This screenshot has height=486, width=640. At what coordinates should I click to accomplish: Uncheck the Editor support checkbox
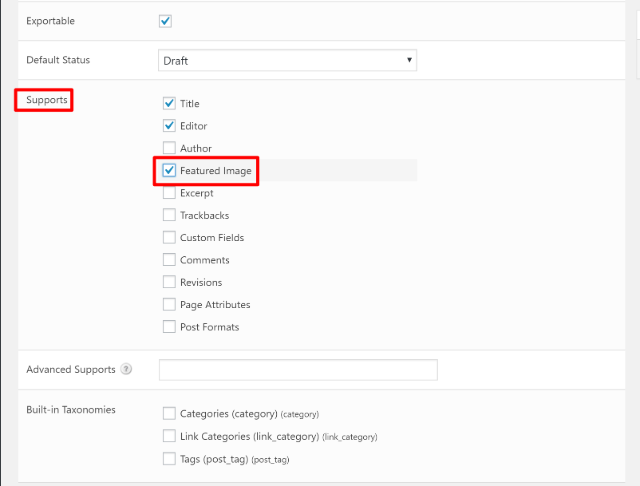point(169,126)
